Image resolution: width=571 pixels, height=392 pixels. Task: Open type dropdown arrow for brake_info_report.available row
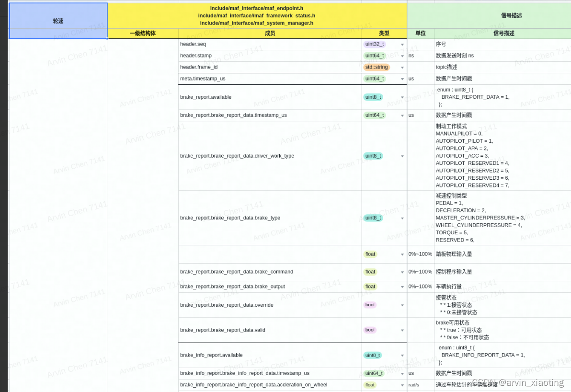click(402, 356)
